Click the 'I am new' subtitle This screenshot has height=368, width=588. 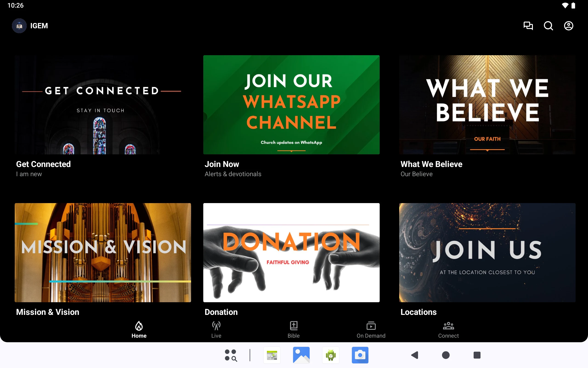pos(29,174)
